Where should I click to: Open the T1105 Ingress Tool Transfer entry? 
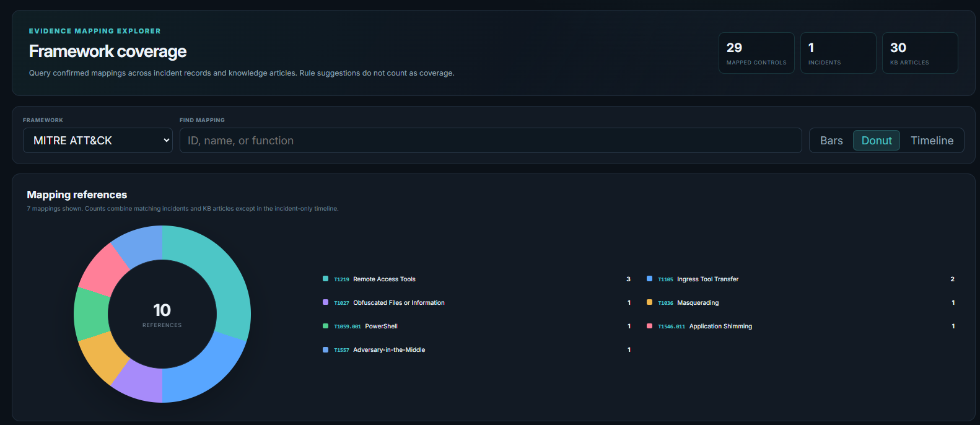[x=800, y=279]
